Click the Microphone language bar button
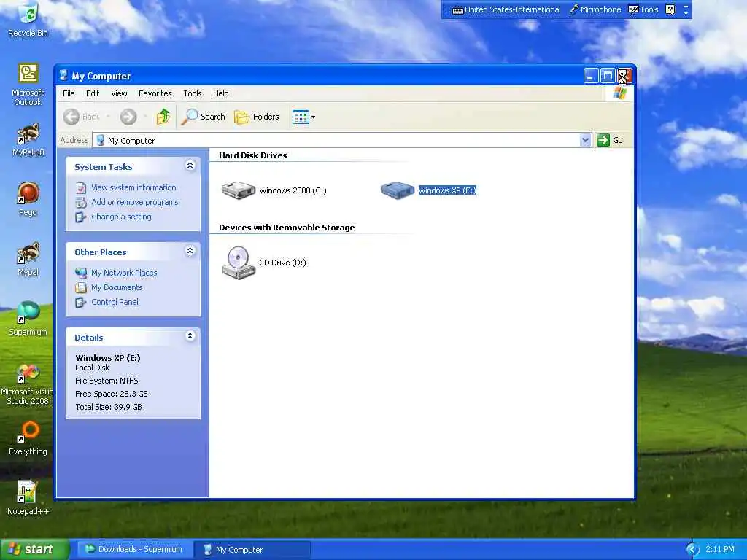 (x=595, y=9)
